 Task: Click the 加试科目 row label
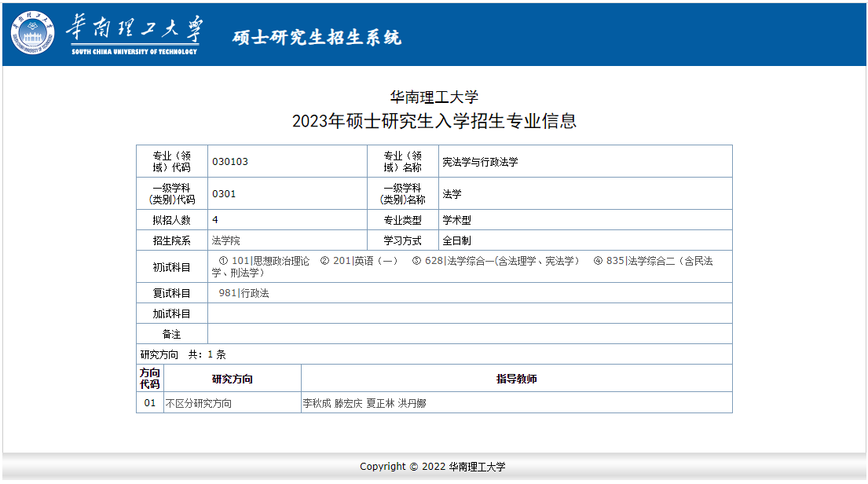[x=171, y=313]
